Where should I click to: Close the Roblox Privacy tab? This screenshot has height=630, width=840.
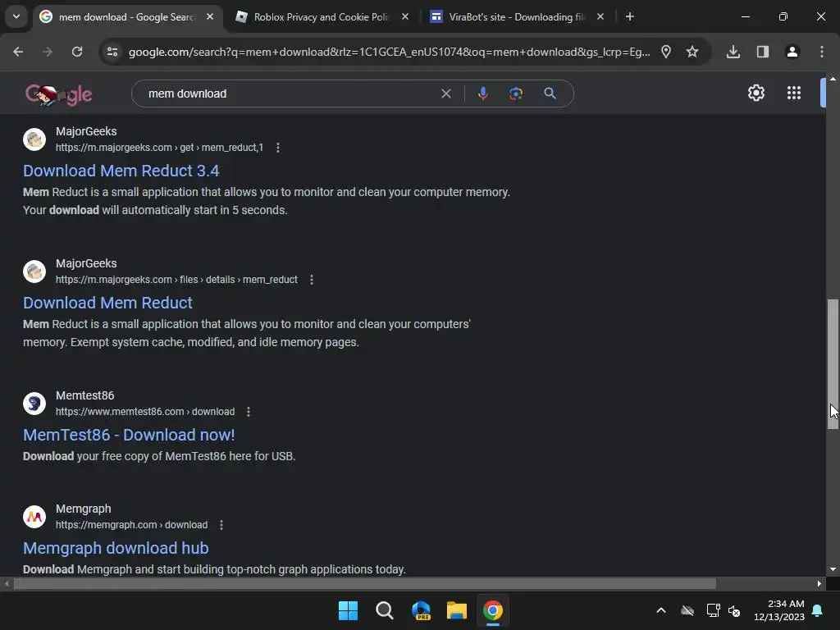[405, 17]
